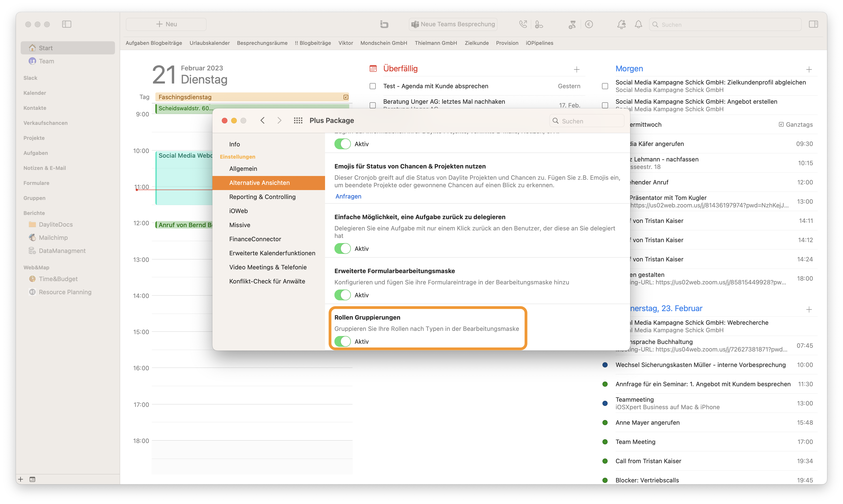Select Alternative Ansichten settings
843x504 pixels.
tap(269, 183)
